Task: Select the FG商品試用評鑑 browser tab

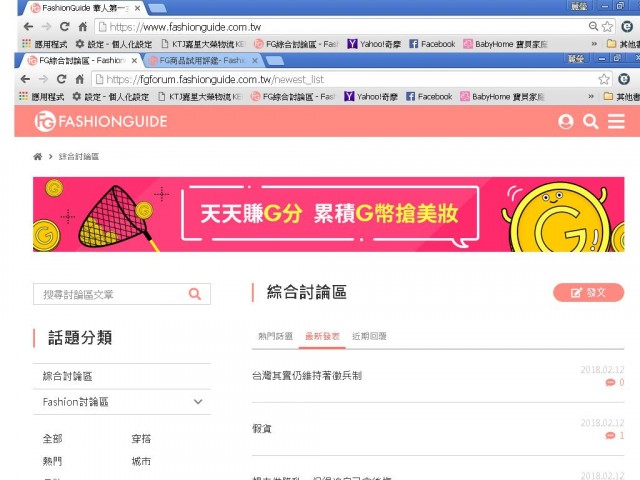Action: (x=200, y=61)
